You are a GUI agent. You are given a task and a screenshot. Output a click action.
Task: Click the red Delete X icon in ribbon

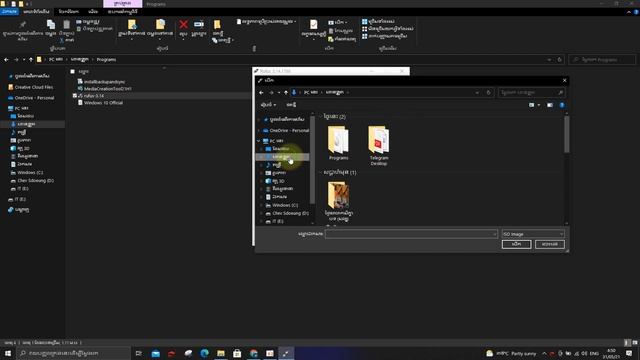(183, 25)
